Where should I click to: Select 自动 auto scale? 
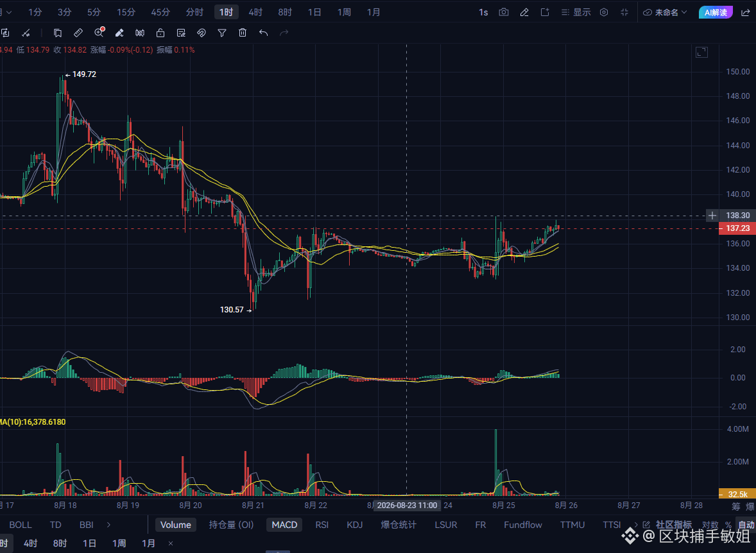[746, 525]
